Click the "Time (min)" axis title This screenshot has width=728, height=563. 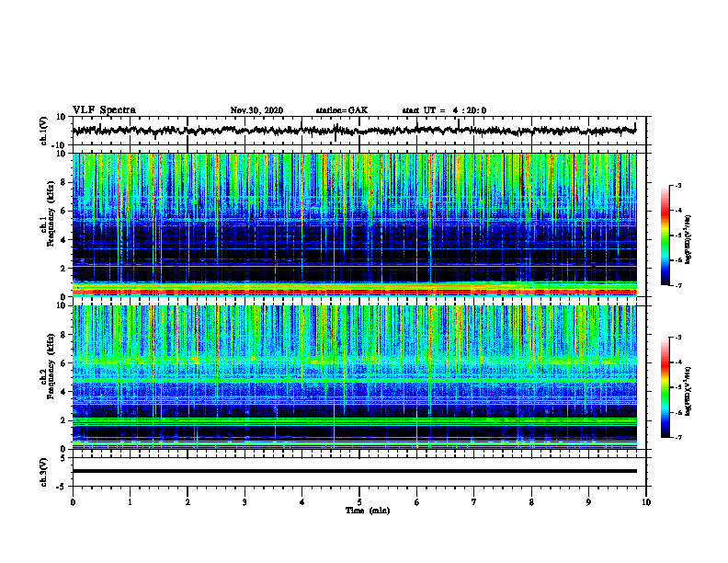(x=368, y=511)
